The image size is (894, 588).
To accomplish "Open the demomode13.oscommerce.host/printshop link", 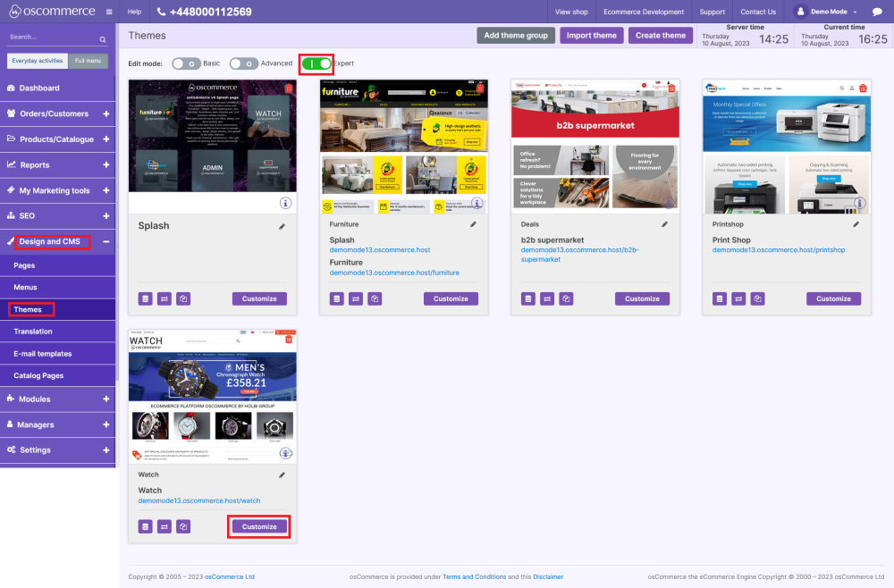I will [x=778, y=250].
